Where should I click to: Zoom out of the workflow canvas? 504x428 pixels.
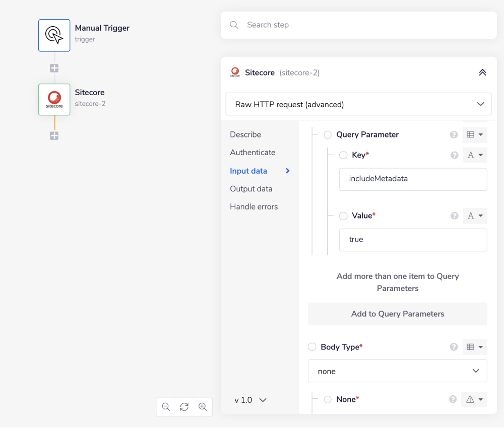click(166, 407)
